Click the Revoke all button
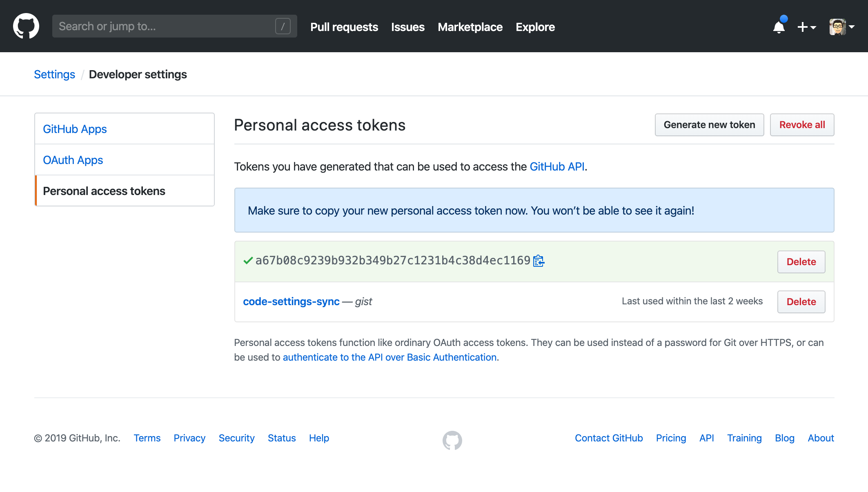 coord(801,125)
